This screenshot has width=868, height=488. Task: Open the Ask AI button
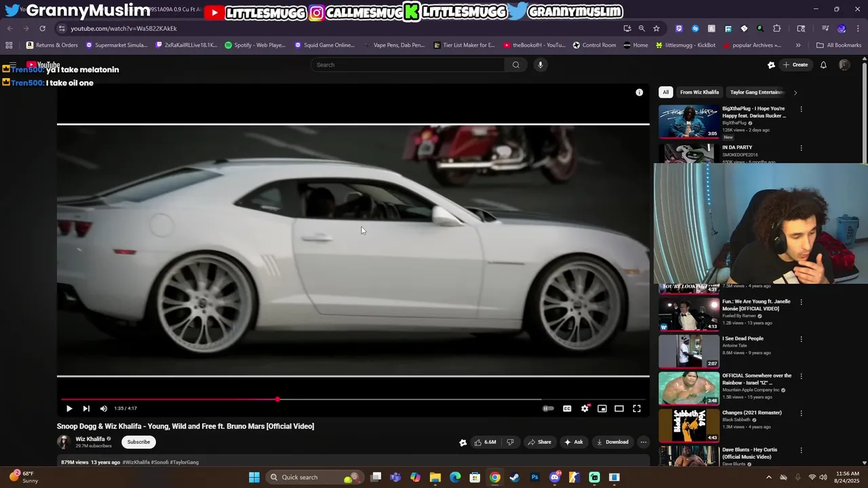573,442
